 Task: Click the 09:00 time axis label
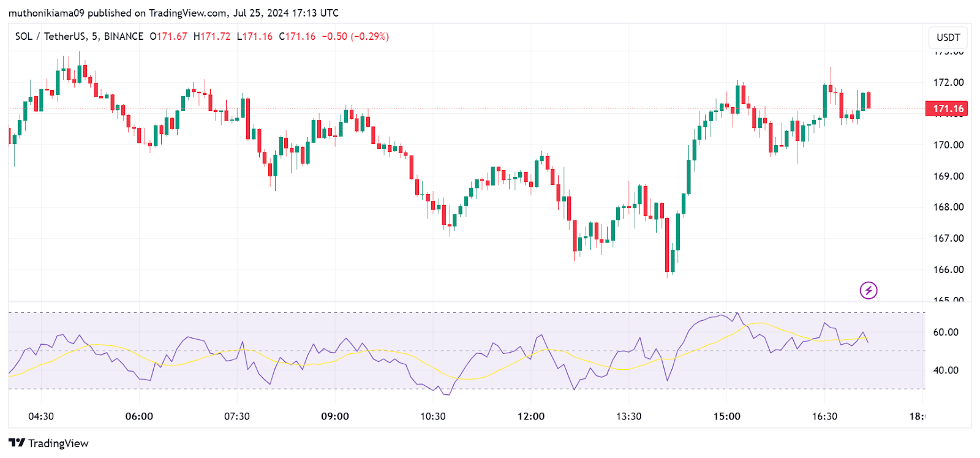(335, 416)
